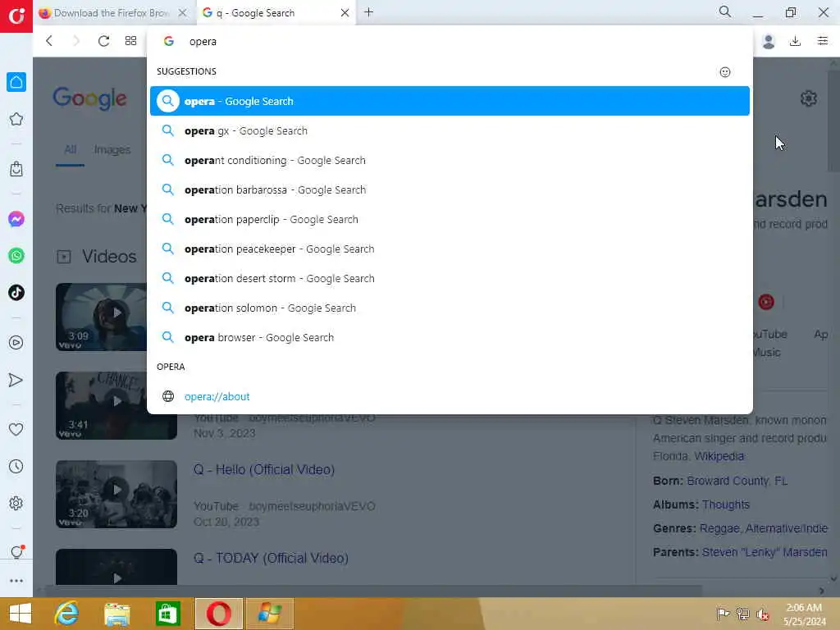Open the Bookmarks star in the sidebar
This screenshot has height=630, width=840.
click(16, 119)
